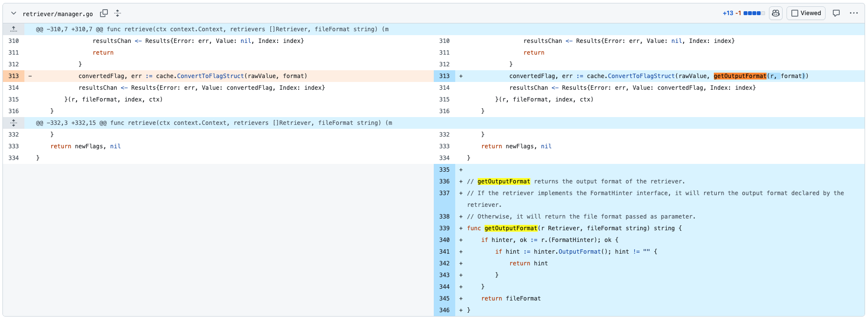The width and height of the screenshot is (868, 320).
Task: Mark file as Viewed checkbox
Action: pos(806,13)
